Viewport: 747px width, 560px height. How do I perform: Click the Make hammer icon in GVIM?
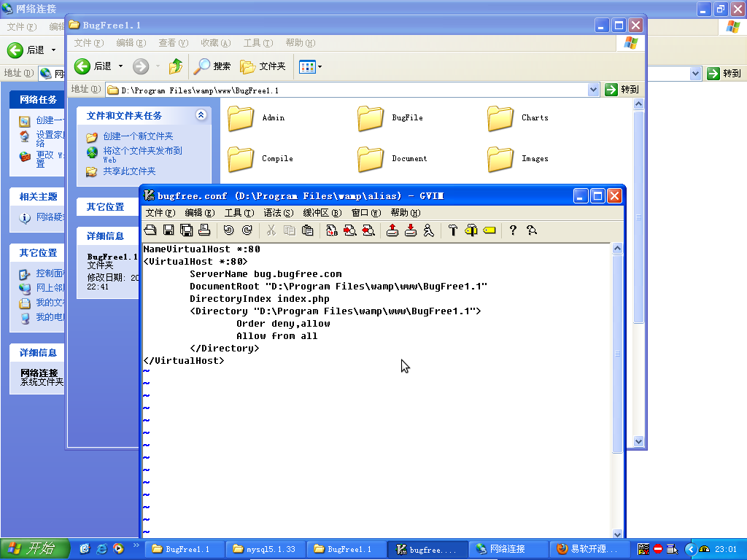pos(452,230)
